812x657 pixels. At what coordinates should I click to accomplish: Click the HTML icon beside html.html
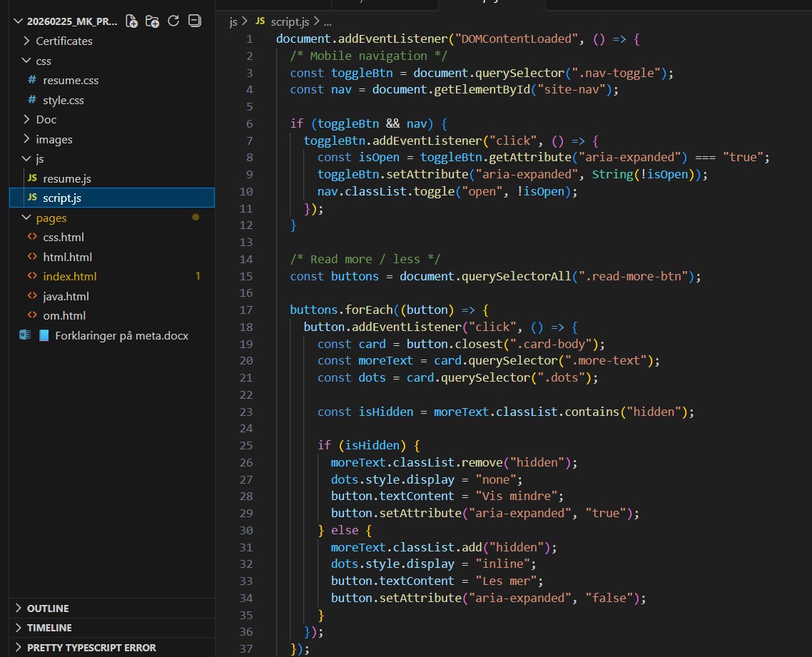click(32, 256)
